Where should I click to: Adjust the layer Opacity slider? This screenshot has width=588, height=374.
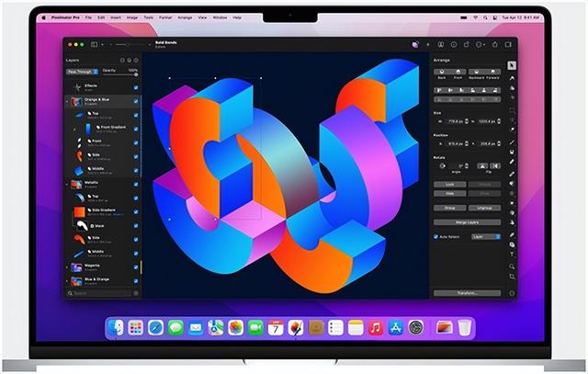(x=120, y=74)
